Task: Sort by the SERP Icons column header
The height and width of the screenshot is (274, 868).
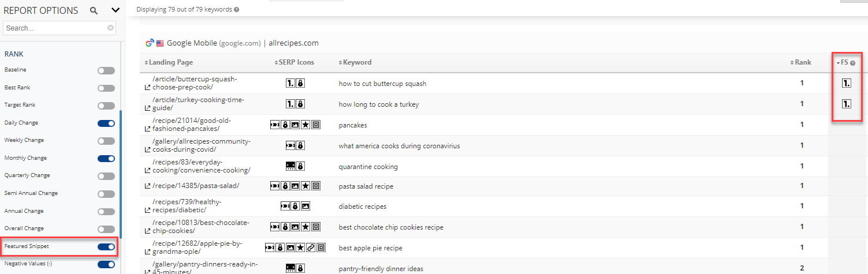Action: tap(296, 62)
